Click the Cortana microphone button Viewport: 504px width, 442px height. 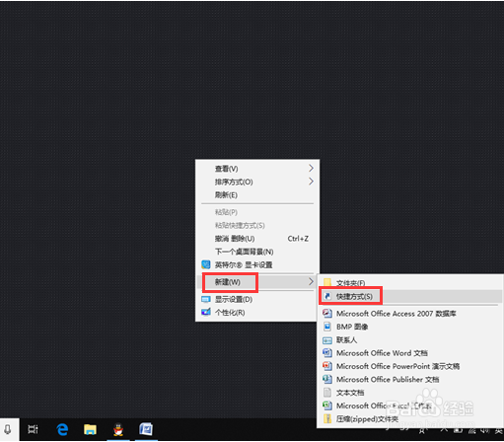(8, 429)
